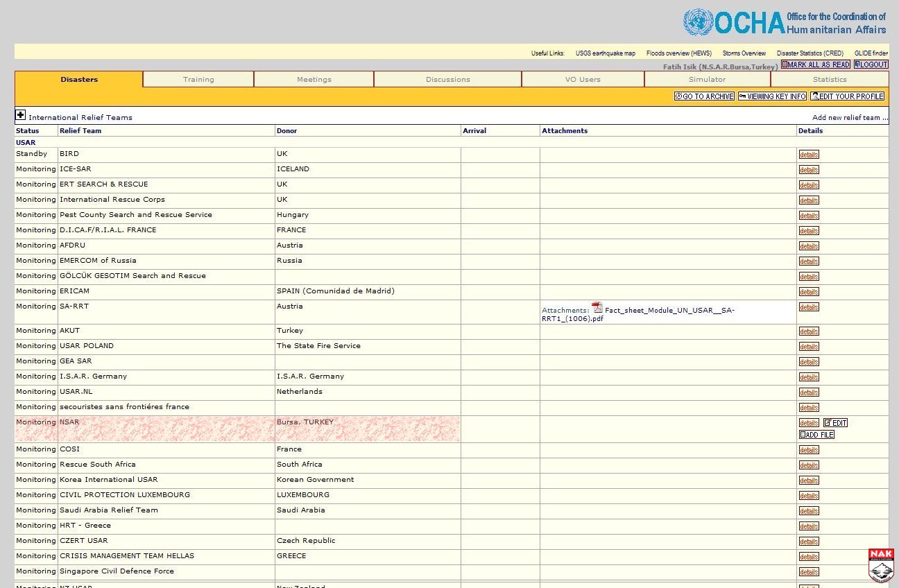
Task: Go to the Discussions tab
Action: click(448, 79)
